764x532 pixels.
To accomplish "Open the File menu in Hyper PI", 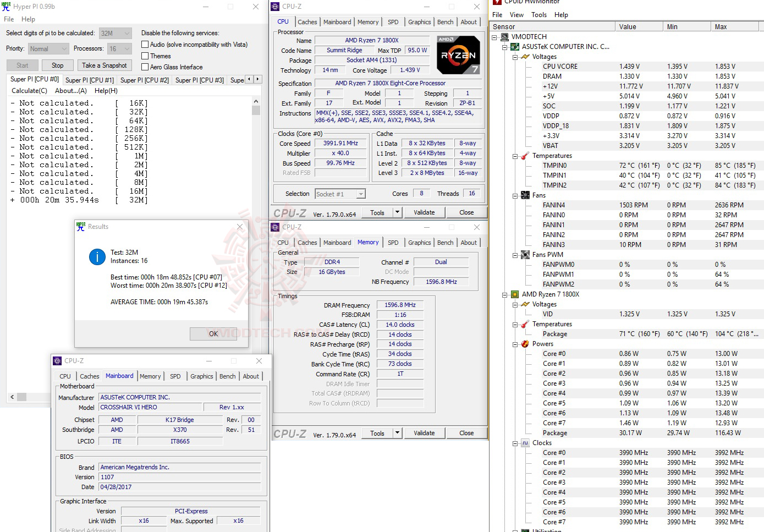I will (x=9, y=19).
